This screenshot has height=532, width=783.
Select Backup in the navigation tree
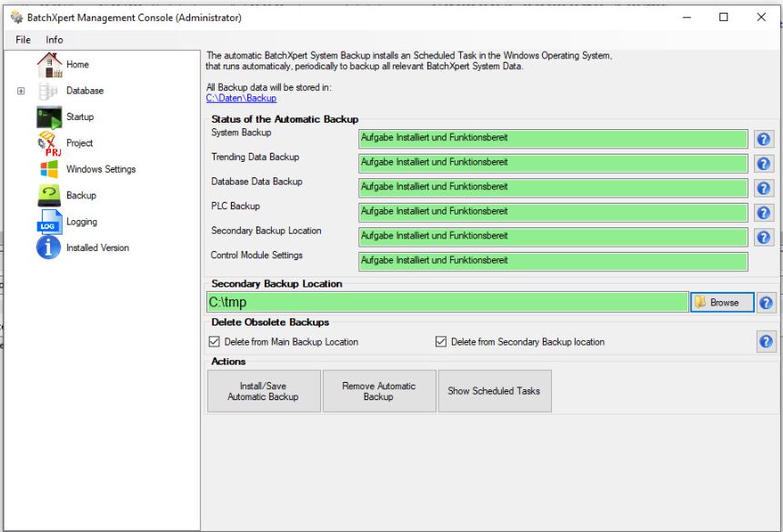(81, 196)
